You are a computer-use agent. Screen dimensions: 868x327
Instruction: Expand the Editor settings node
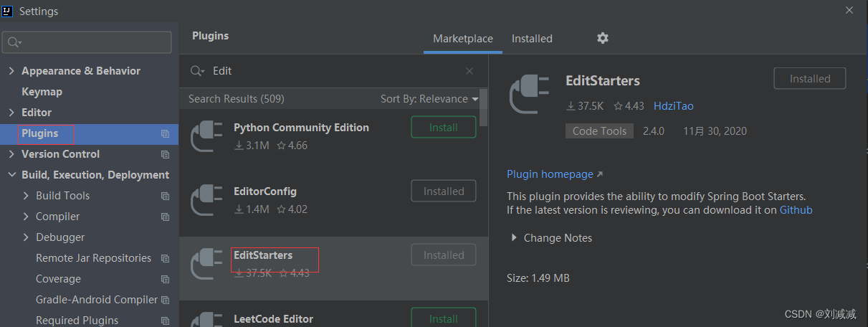coord(11,113)
